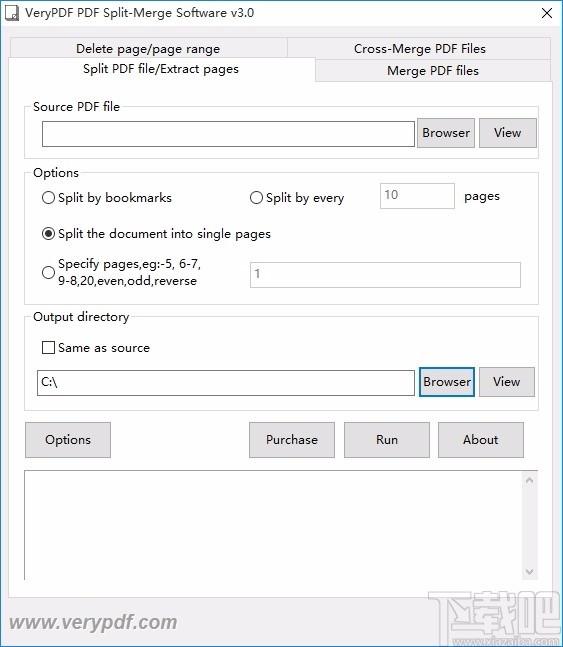Close the VeryPDF Split-Merge window
Screen dimensions: 563x647
547,13
